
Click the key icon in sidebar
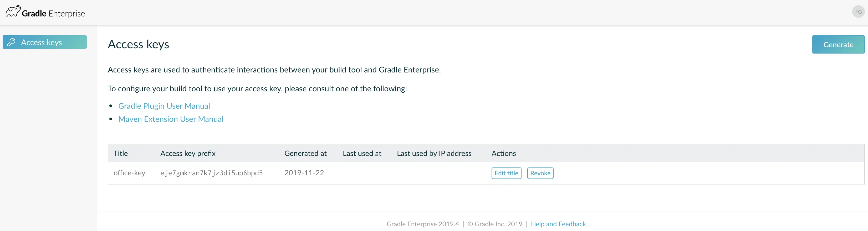[x=12, y=42]
